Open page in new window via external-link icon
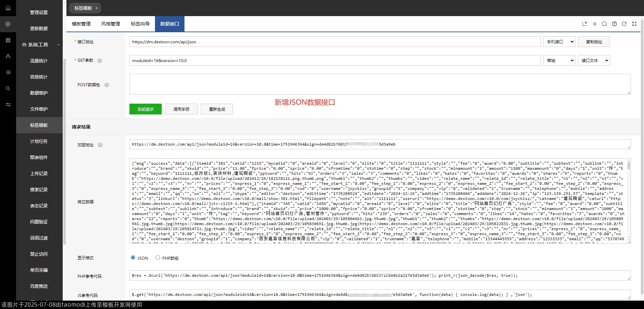Screen dimensions: 644x309 585,24
